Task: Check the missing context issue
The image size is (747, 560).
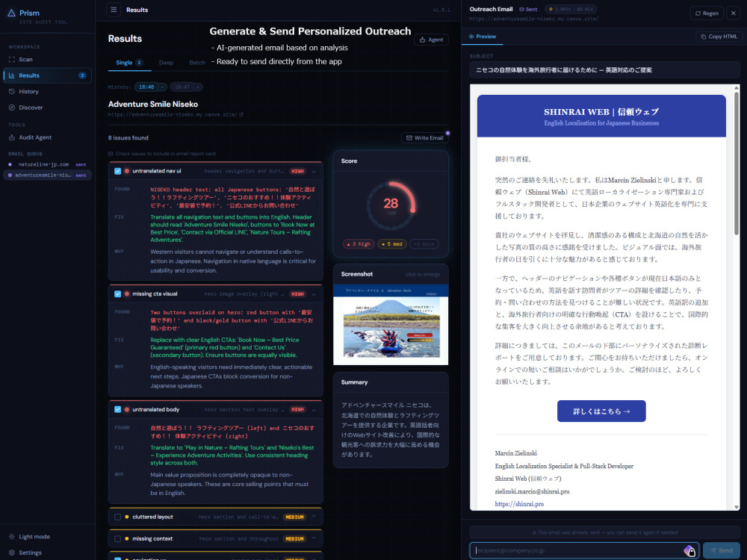Action: point(118,538)
